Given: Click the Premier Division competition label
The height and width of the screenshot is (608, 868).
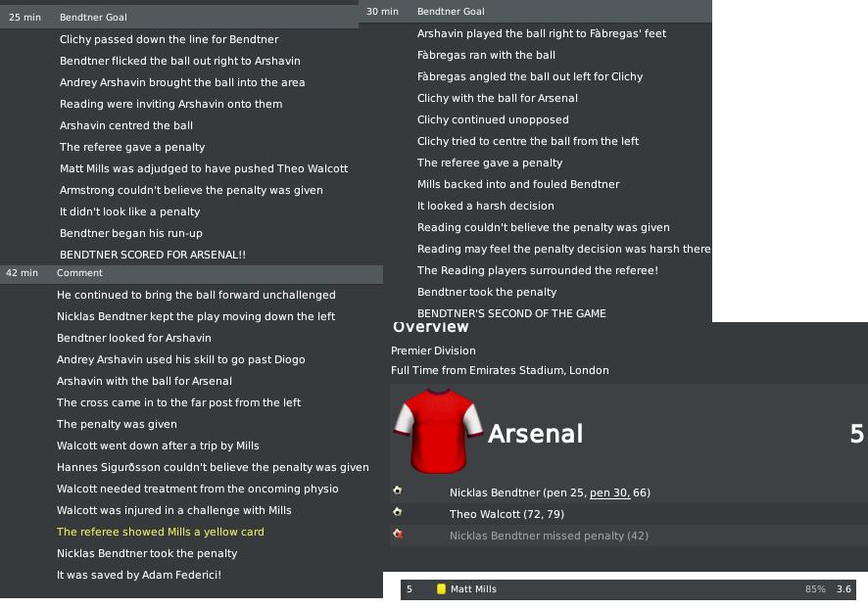Looking at the screenshot, I should tap(433, 351).
